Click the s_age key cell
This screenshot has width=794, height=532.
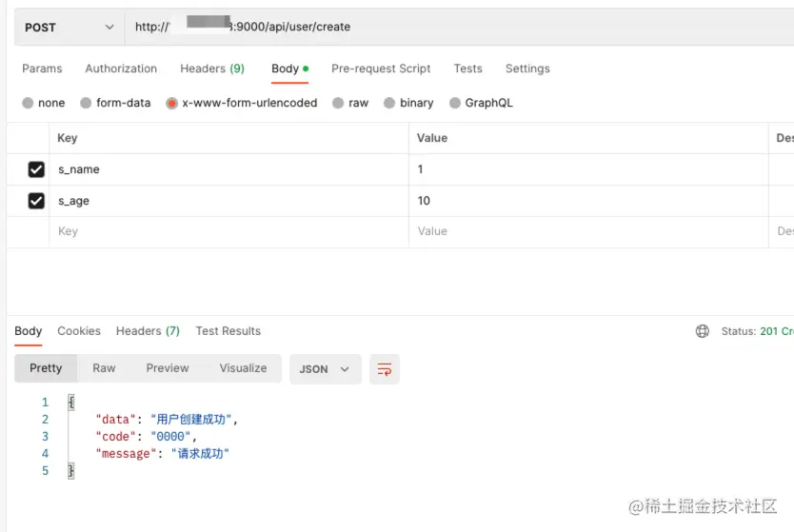tap(228, 201)
